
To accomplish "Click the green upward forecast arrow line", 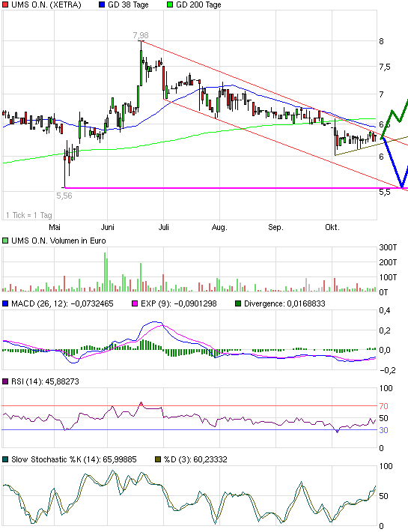I will 395,118.
